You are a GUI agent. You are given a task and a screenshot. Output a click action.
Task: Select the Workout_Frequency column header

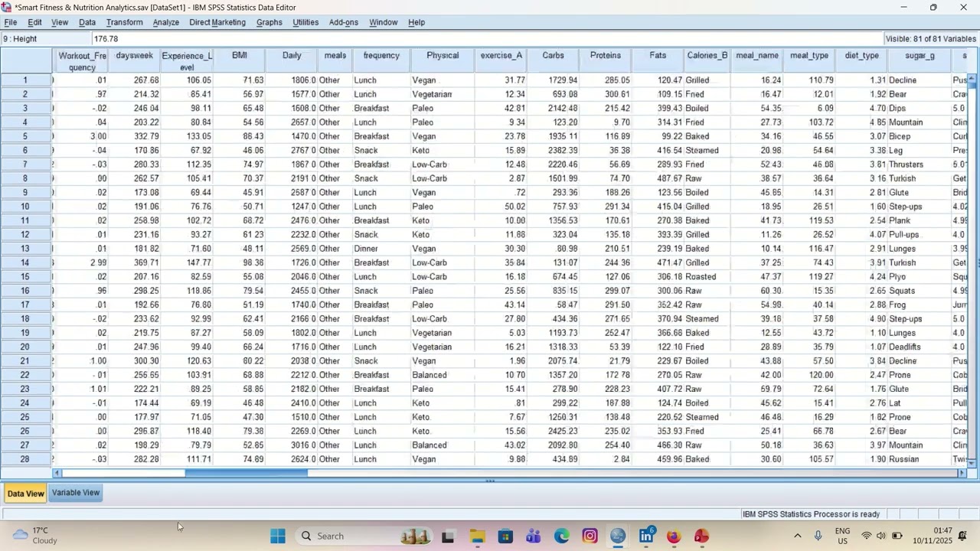[81, 61]
